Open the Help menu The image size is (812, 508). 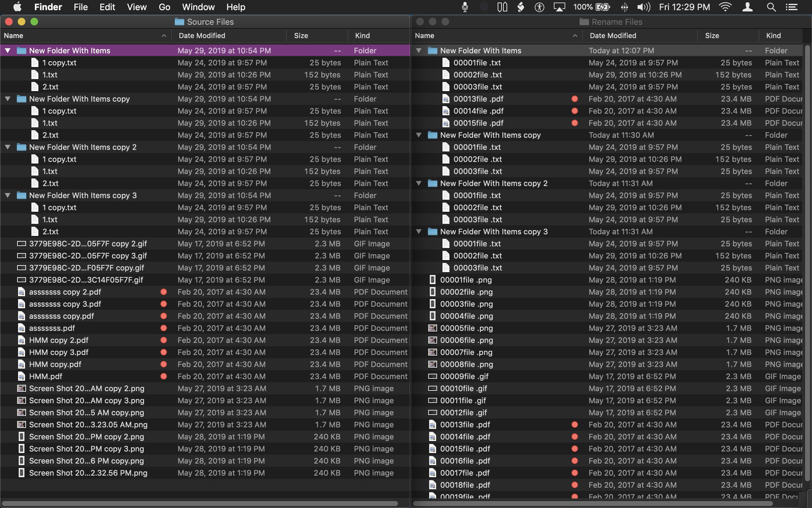(x=236, y=7)
